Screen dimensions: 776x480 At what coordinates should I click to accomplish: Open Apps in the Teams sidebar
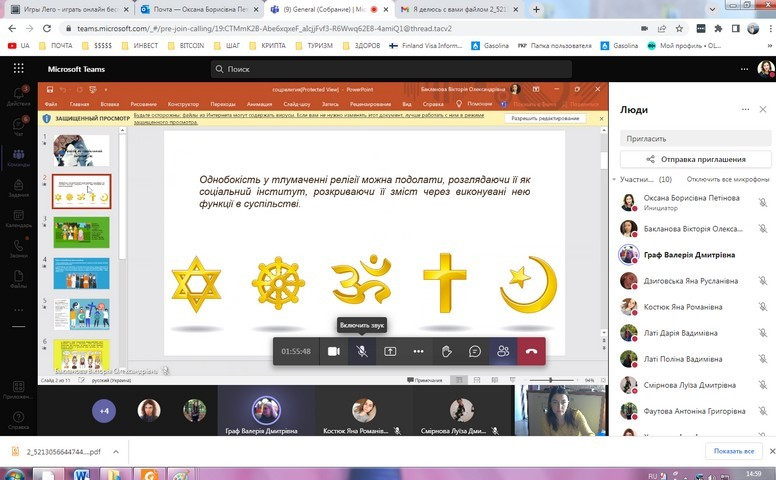click(18, 390)
